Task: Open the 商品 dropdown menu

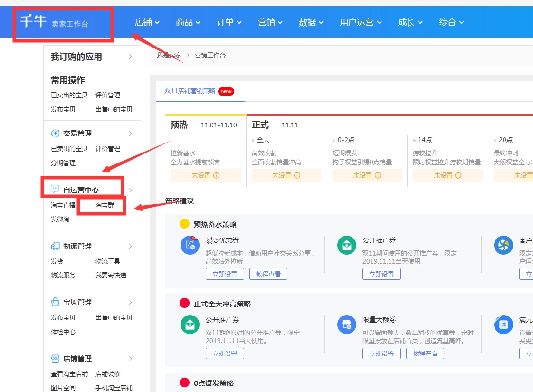Action: point(188,22)
